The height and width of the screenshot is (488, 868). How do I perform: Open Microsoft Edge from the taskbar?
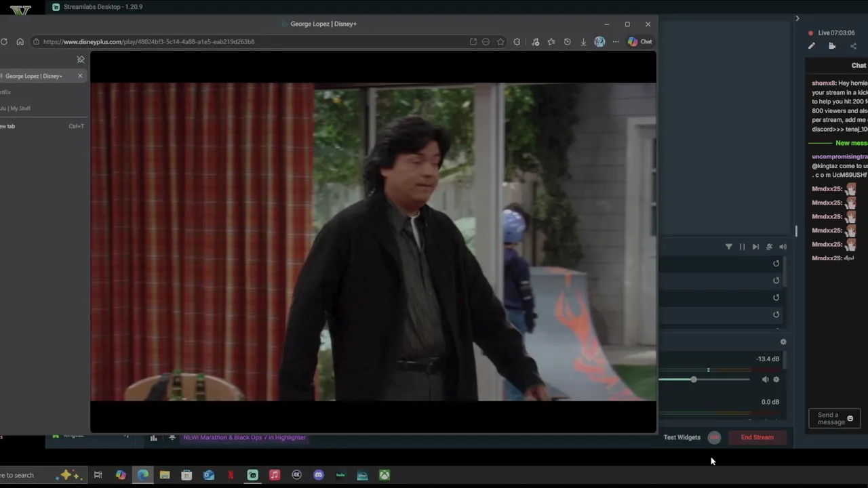click(x=143, y=475)
